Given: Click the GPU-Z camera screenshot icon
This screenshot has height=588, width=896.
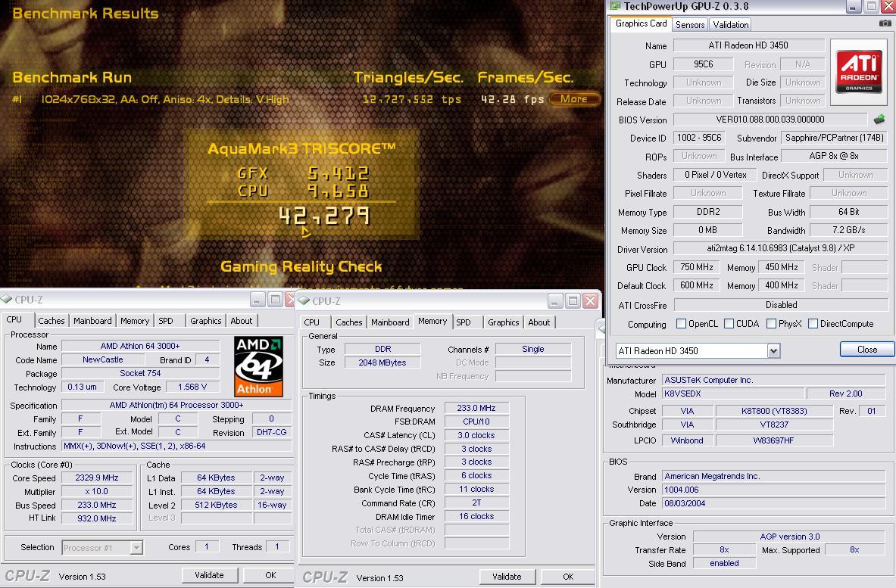Looking at the screenshot, I should (885, 23).
